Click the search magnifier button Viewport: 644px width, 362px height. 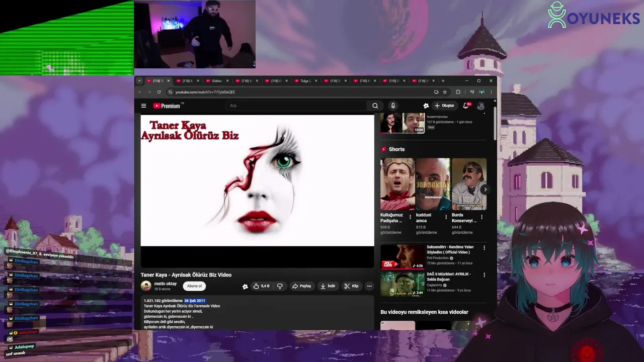pyautogui.click(x=375, y=106)
